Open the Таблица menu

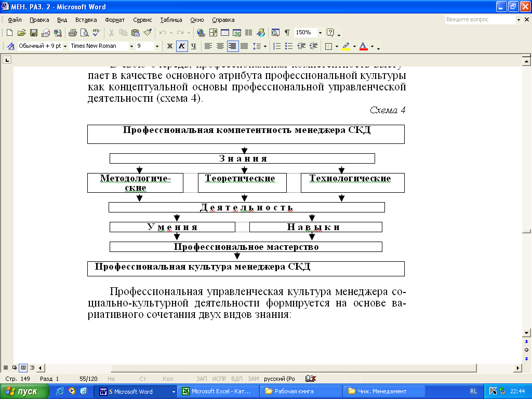tap(171, 20)
